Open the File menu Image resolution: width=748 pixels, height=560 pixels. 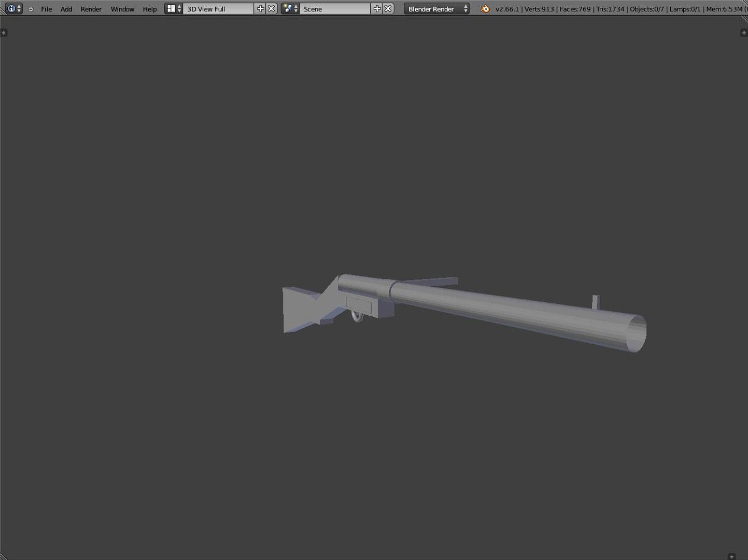tap(46, 9)
